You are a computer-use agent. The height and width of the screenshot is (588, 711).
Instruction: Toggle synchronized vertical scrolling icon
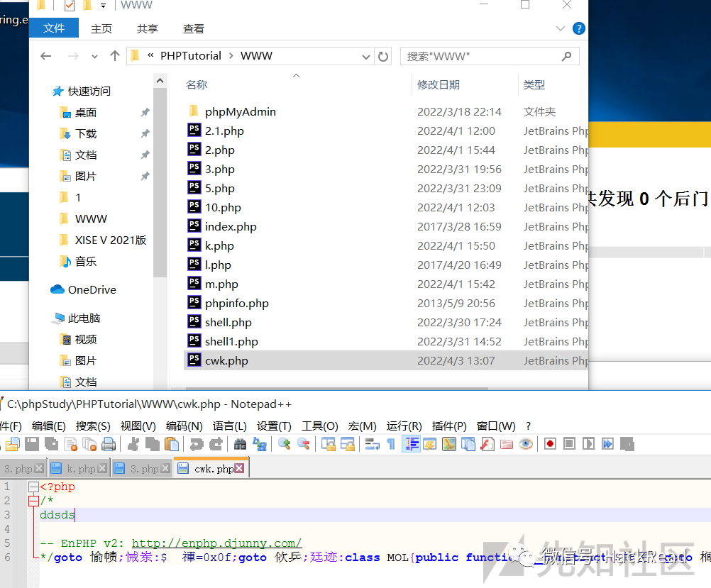(328, 444)
